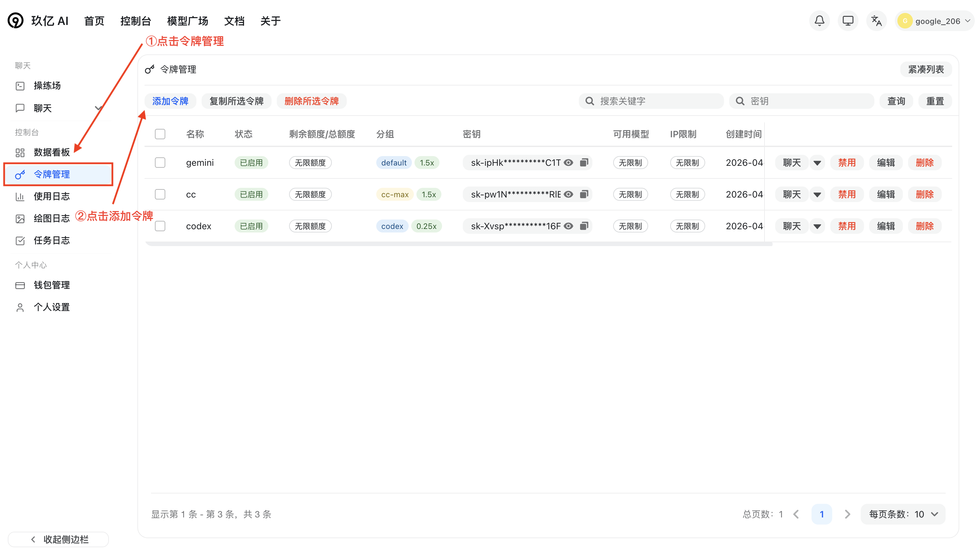Focus the 密钥 search input field
The image size is (980, 555).
point(801,101)
